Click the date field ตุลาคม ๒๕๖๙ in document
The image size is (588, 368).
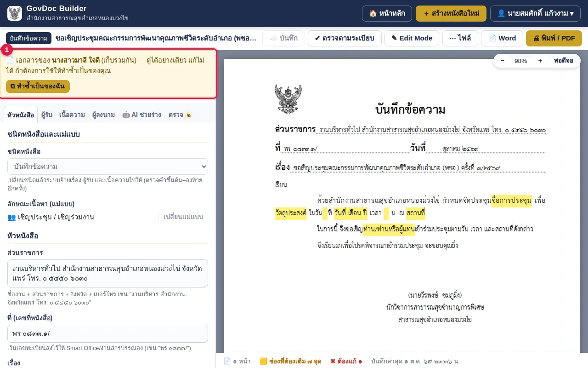coord(461,148)
